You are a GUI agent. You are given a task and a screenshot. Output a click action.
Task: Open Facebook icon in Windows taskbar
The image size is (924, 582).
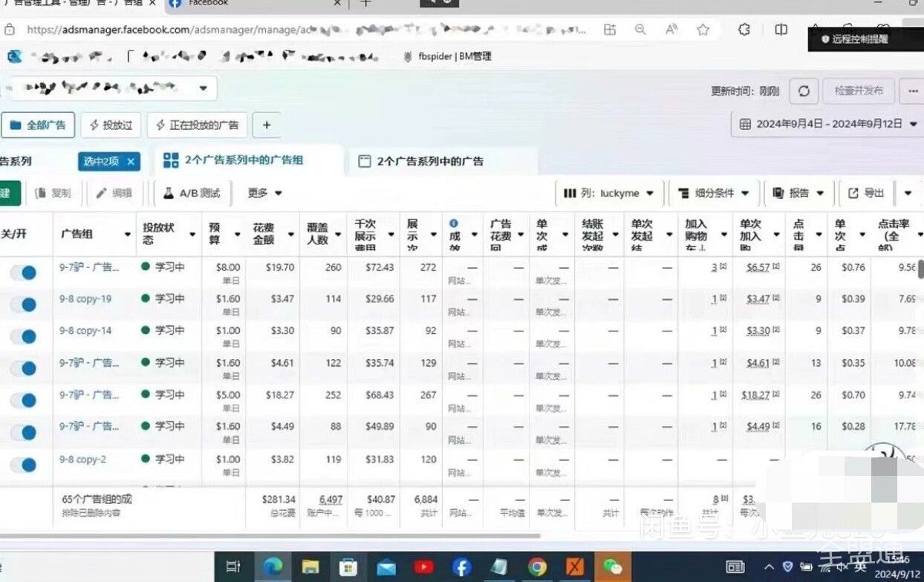tap(461, 567)
